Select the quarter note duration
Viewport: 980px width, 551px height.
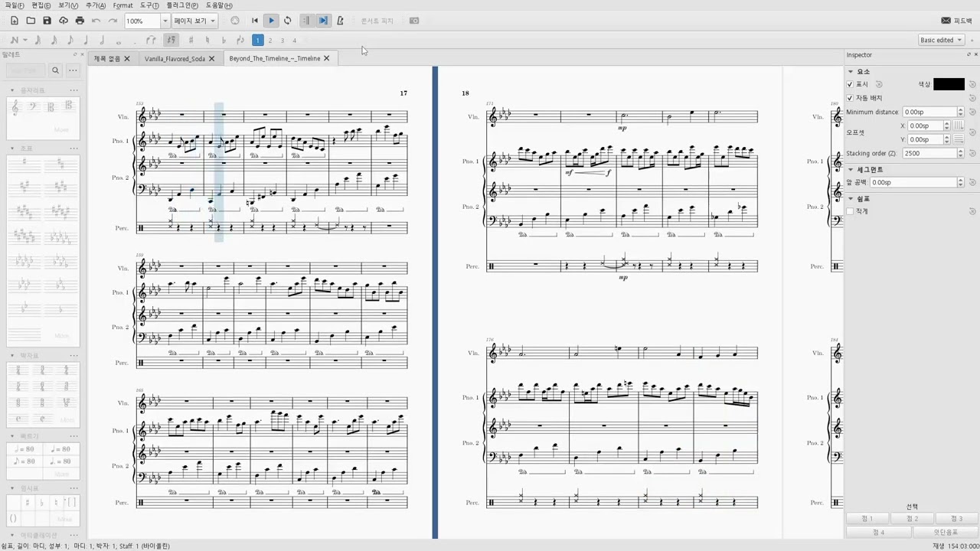click(86, 40)
